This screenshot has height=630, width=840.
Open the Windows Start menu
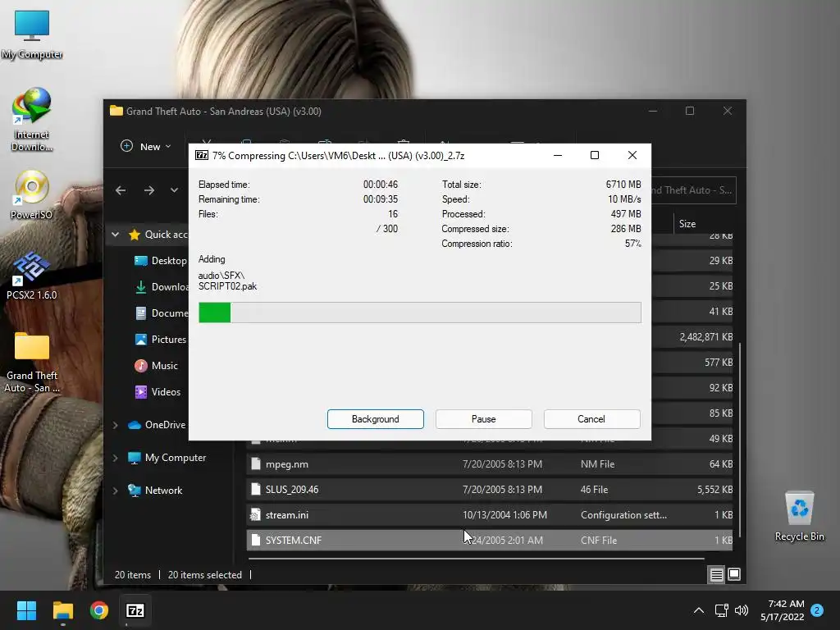(x=26, y=610)
